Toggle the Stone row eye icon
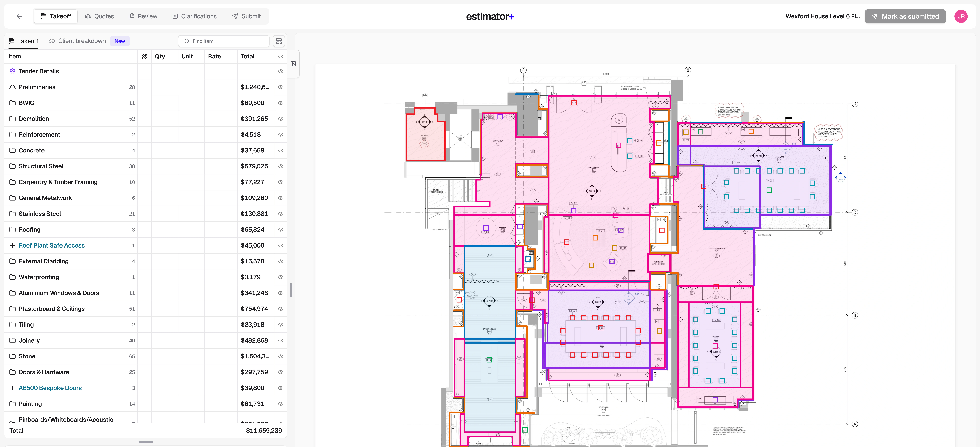Viewport: 980px width, 447px height. coord(281,356)
